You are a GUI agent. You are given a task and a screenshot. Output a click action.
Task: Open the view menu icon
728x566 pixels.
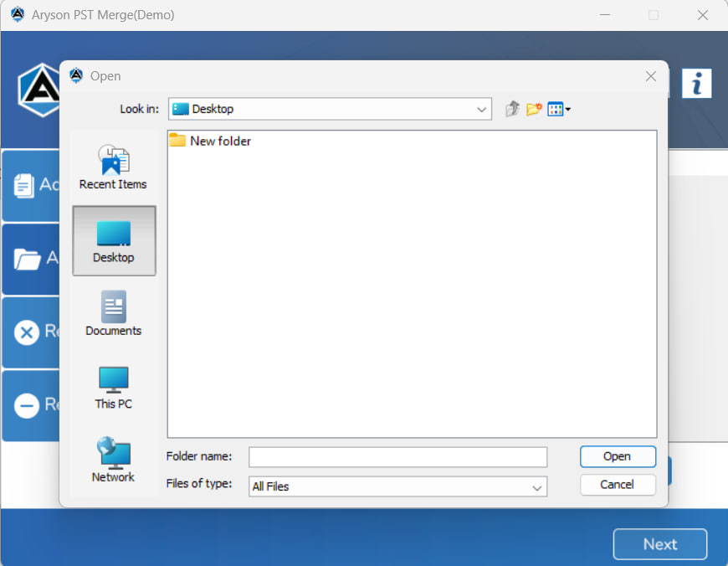559,109
